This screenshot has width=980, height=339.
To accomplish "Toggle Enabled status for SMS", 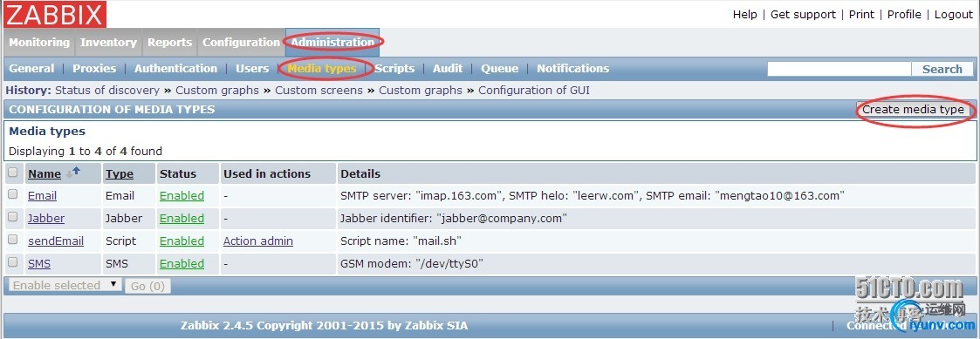I will point(182,263).
